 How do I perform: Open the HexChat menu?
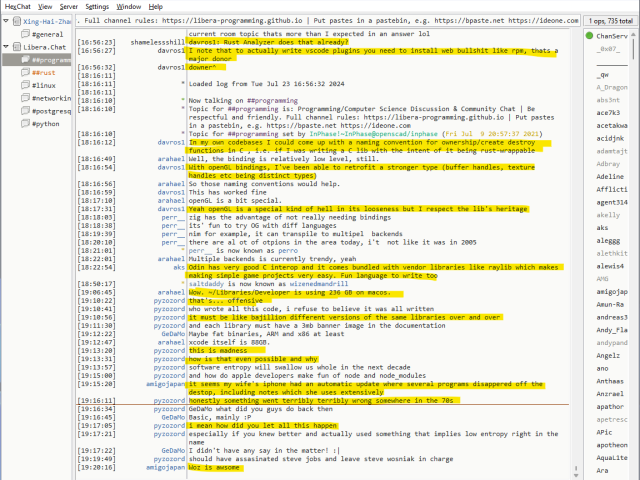point(18,6)
